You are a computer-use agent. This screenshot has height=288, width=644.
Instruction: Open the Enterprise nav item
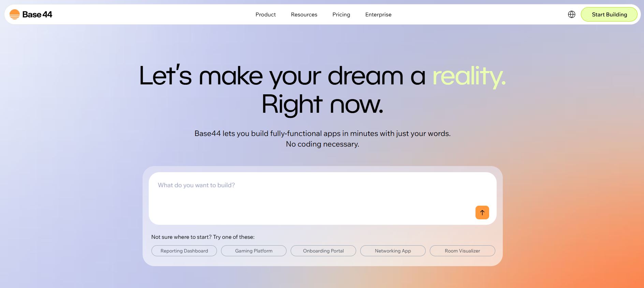click(x=378, y=14)
